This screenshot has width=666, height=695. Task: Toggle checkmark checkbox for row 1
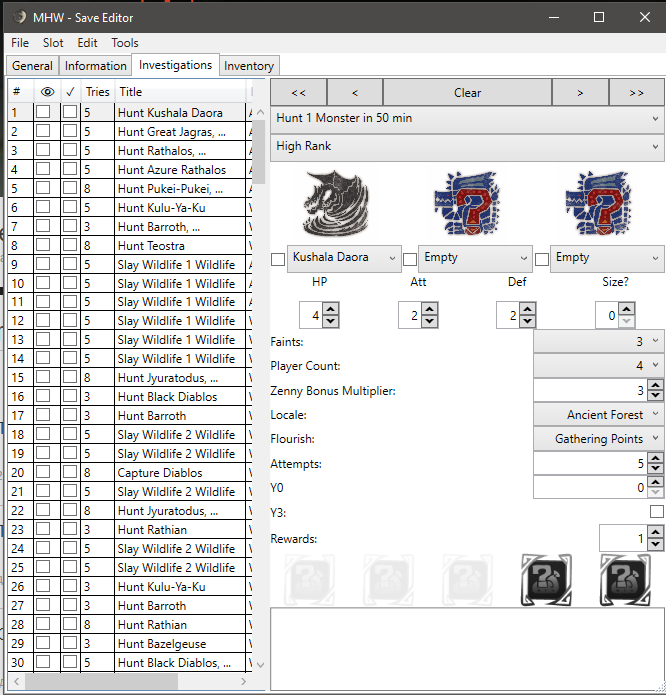click(x=70, y=112)
